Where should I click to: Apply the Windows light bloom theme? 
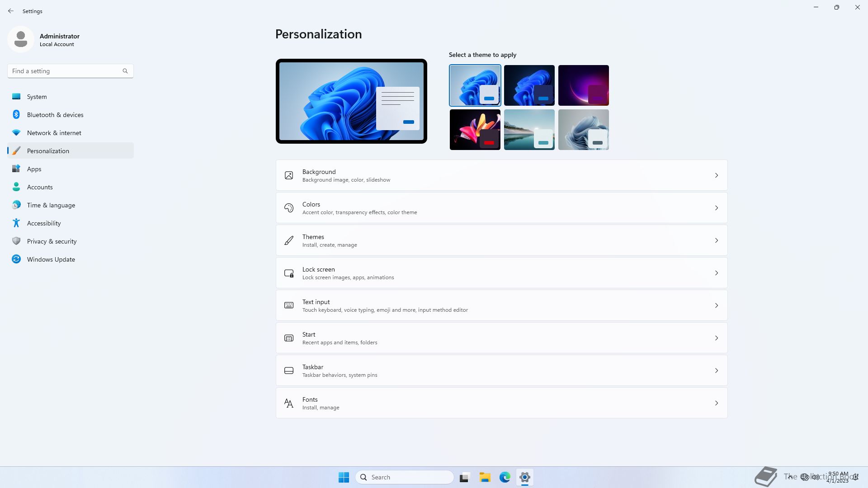pos(475,85)
